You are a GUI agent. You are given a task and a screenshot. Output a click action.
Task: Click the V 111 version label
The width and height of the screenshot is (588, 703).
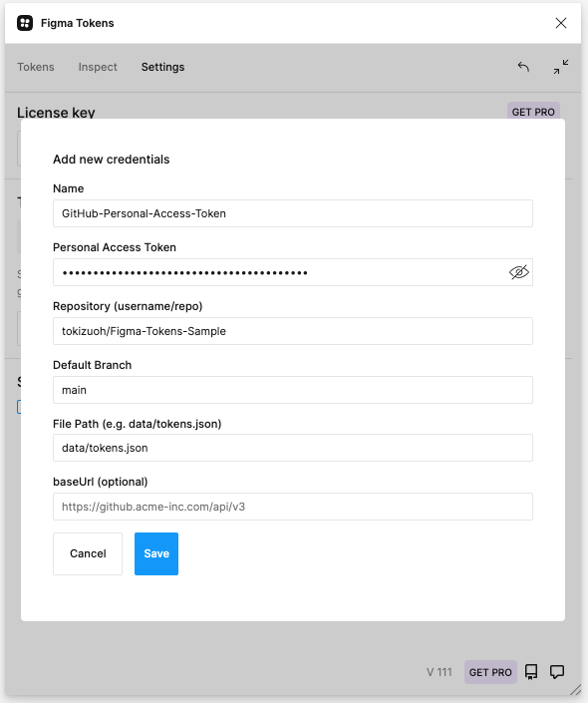tap(440, 672)
